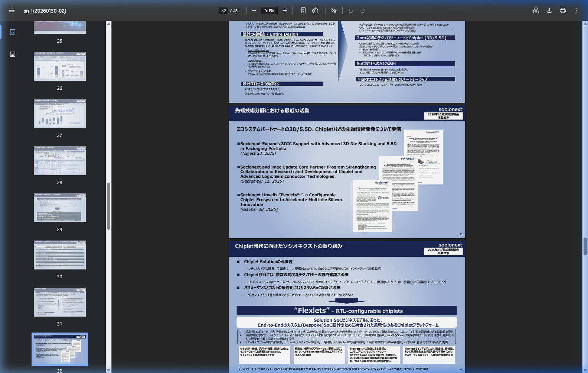This screenshot has width=588, height=373.
Task: Redo the annotation
Action: (363, 10)
